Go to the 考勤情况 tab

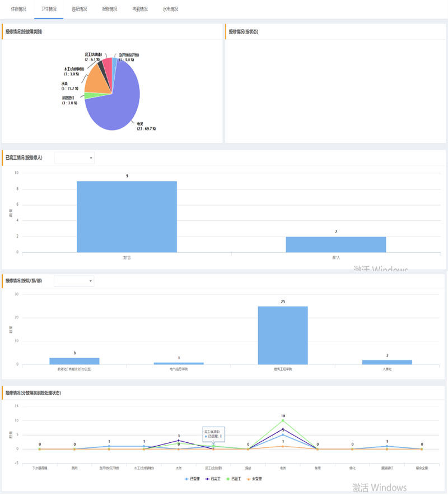(140, 10)
